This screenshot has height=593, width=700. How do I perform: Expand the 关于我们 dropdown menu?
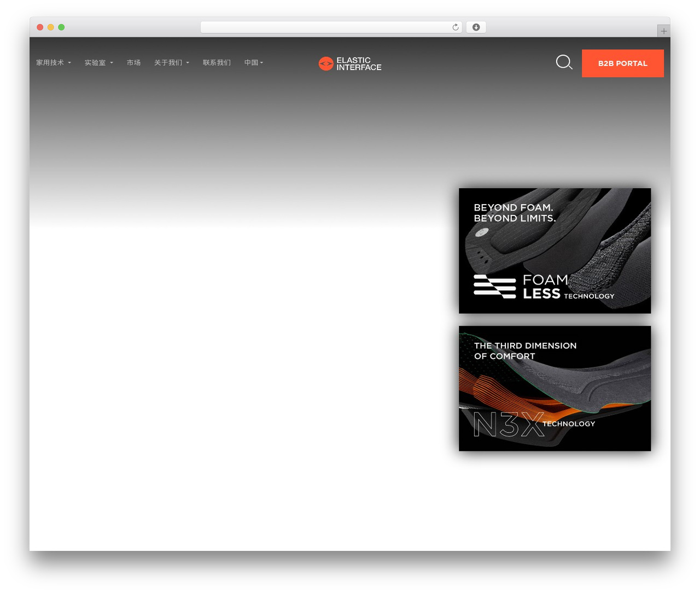[x=172, y=63]
